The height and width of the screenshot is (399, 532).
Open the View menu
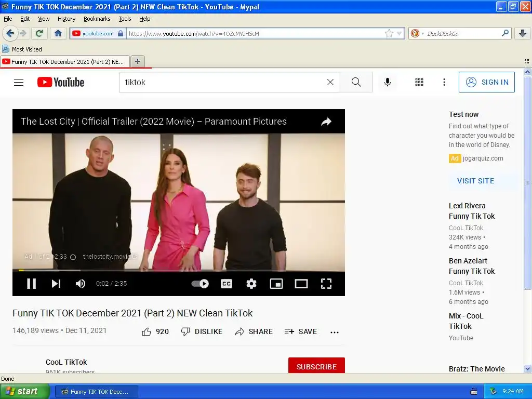pos(44,19)
